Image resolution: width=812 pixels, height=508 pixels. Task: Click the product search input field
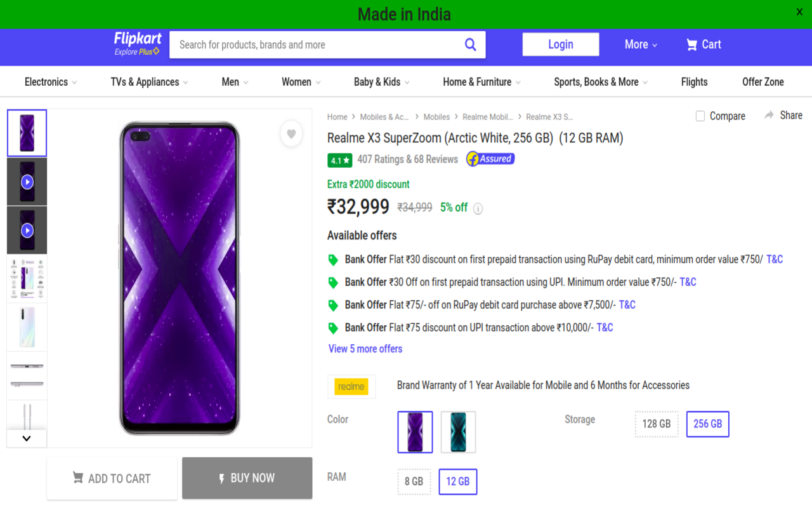point(317,44)
